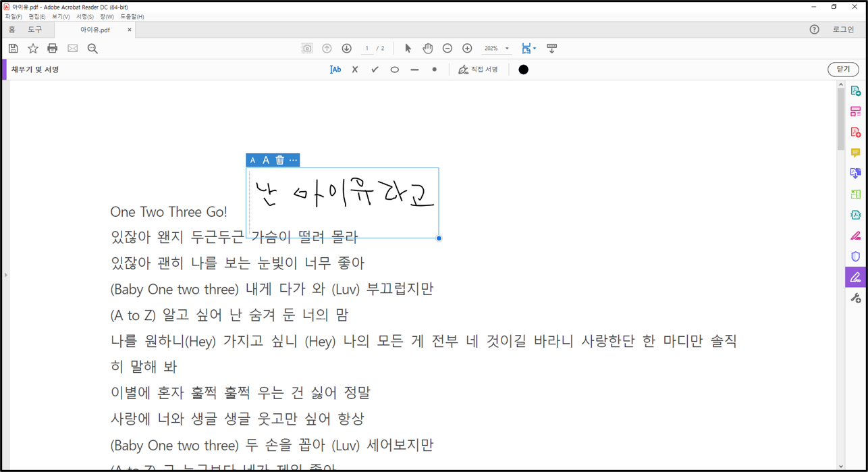868x472 pixels.
Task: Select the Add Text (Ab) tool
Action: [335, 70]
